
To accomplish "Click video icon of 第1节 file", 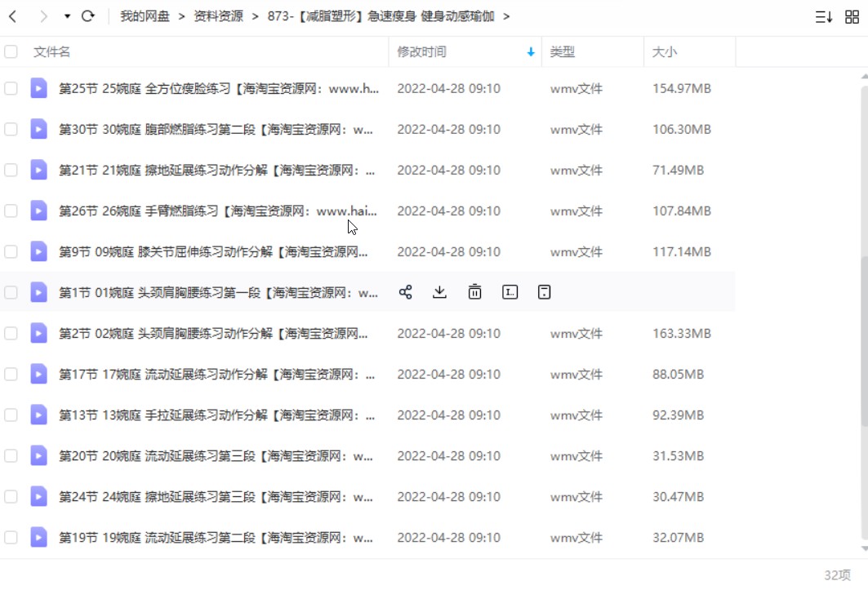I will pos(38,292).
